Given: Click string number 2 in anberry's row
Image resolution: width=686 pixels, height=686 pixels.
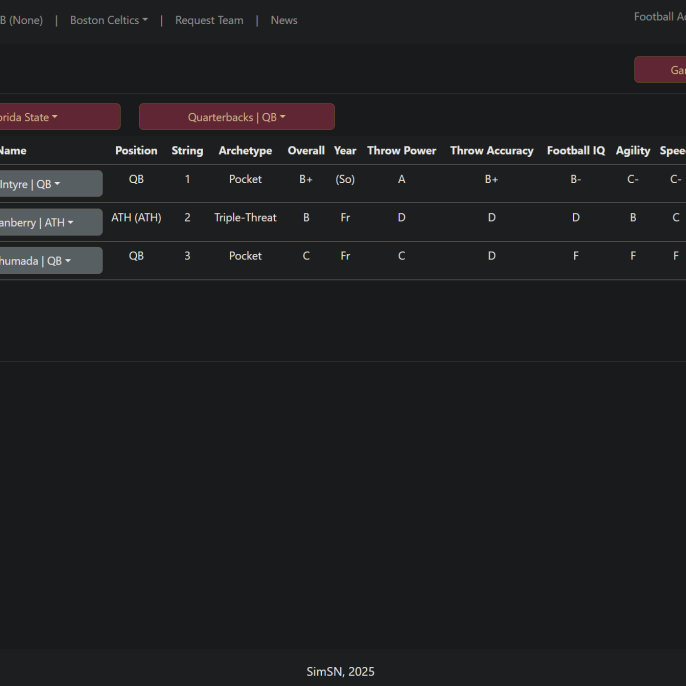Looking at the screenshot, I should point(187,217).
